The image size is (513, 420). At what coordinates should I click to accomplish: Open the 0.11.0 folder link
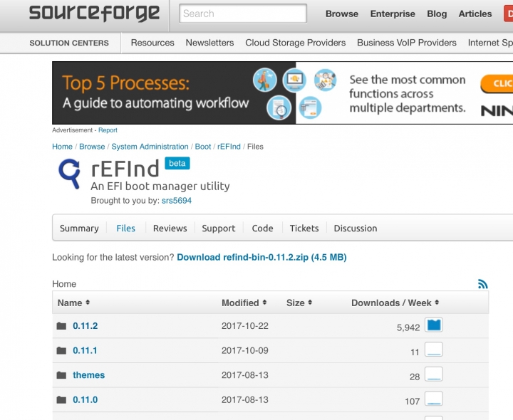(85, 399)
